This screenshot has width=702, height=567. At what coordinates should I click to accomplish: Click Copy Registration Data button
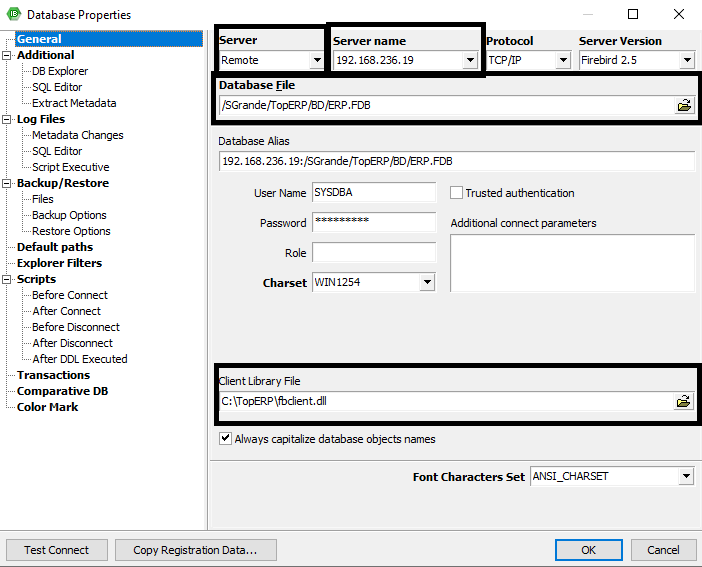point(195,550)
